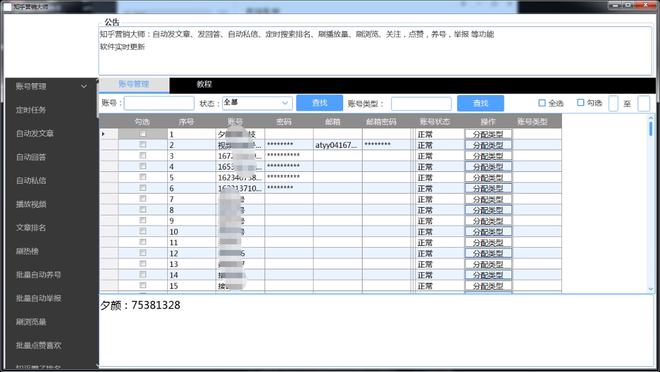
Task: Click the 邮箱密码 column header
Action: click(381, 122)
